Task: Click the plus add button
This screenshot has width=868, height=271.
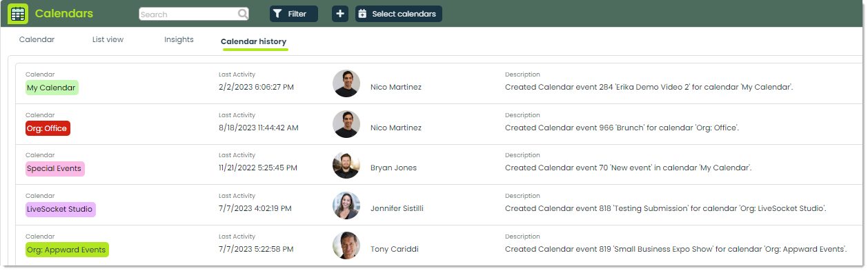Action: [x=340, y=14]
